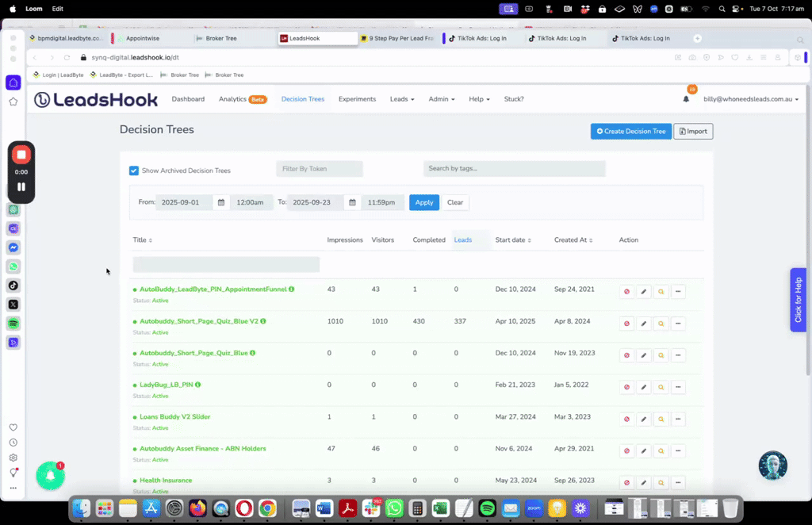Open Analytics Beta page
Screen dimensions: 812x525
point(243,99)
